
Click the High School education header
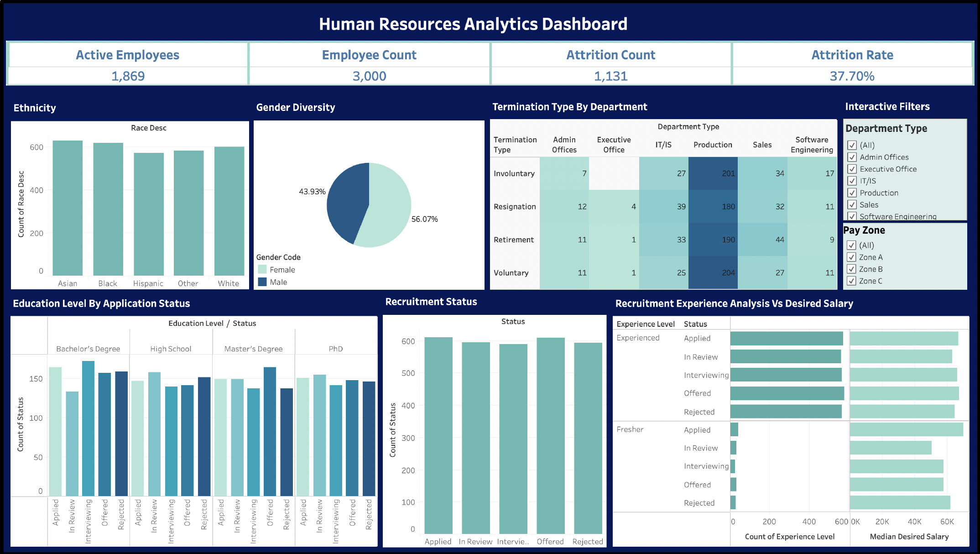171,349
